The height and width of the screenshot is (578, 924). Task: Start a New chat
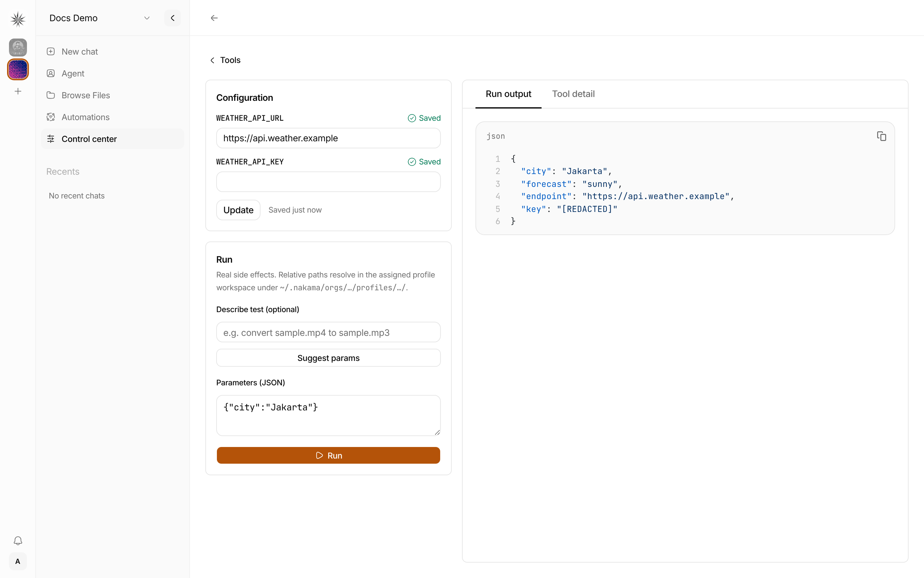(x=112, y=52)
